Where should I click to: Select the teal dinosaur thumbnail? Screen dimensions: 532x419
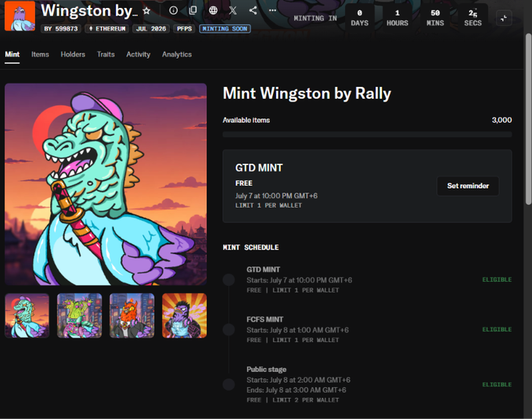pos(27,316)
